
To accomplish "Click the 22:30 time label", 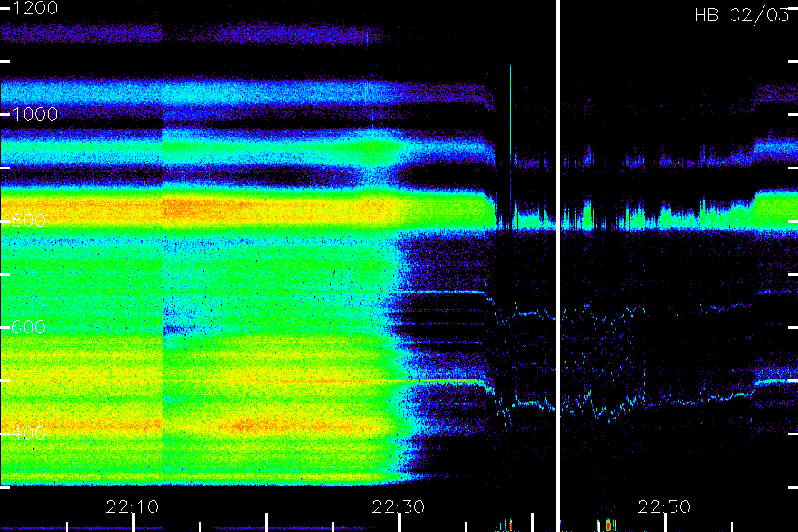I will click(x=398, y=507).
